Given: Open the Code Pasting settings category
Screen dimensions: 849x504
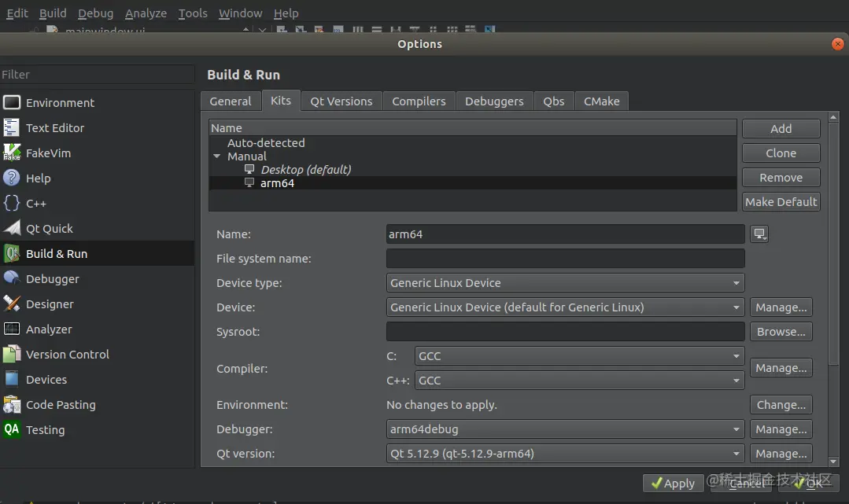Looking at the screenshot, I should click(98, 405).
